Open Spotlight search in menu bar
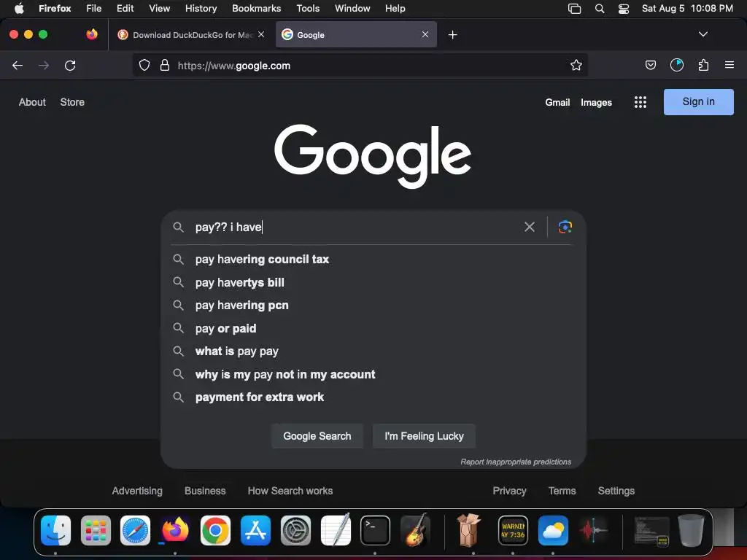Screen dimensions: 747x560 (x=600, y=9)
